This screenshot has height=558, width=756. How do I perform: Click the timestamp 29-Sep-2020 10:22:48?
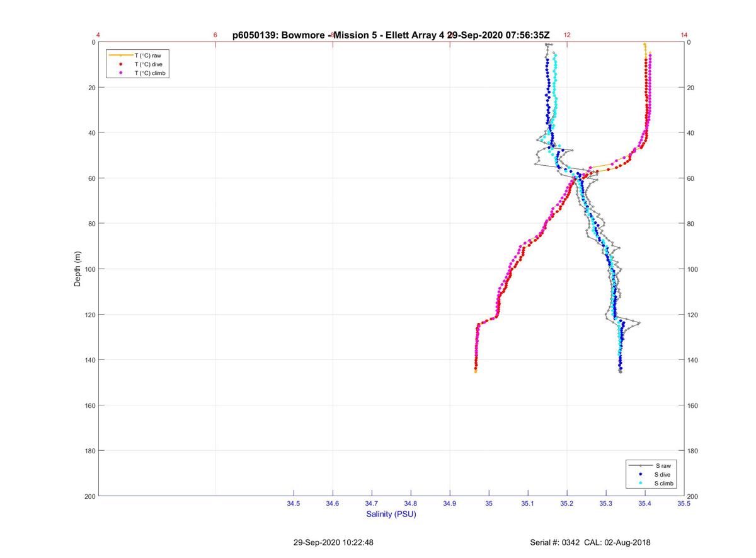[333, 542]
